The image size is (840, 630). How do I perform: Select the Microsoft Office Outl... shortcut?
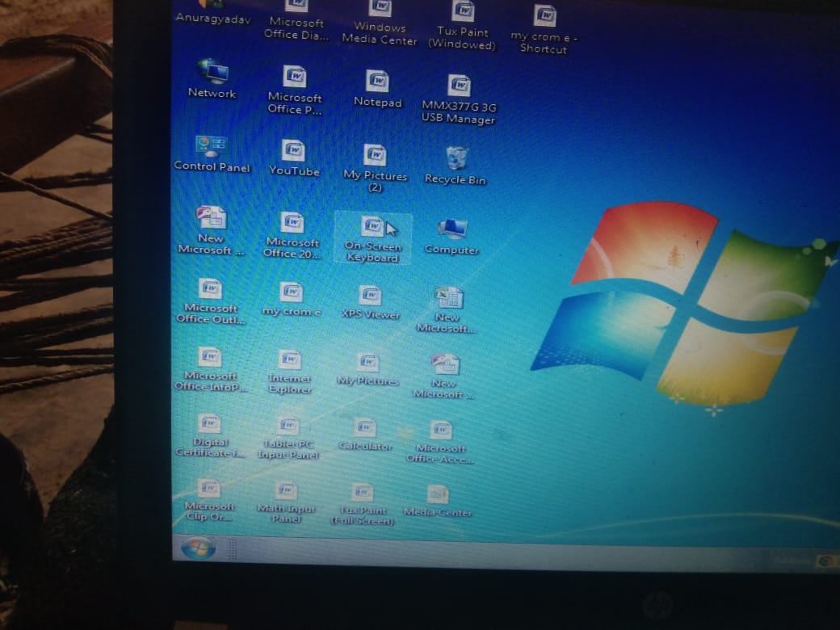tap(211, 301)
